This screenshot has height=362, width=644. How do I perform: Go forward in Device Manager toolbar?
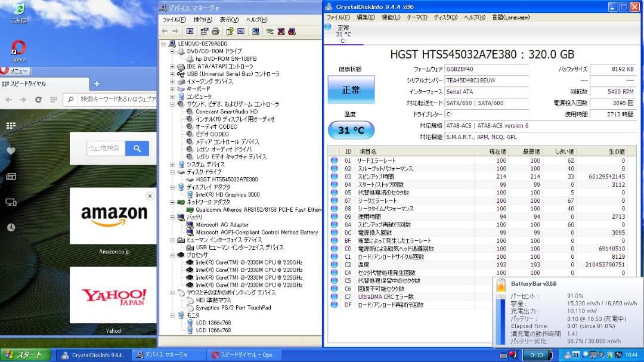coord(175,31)
